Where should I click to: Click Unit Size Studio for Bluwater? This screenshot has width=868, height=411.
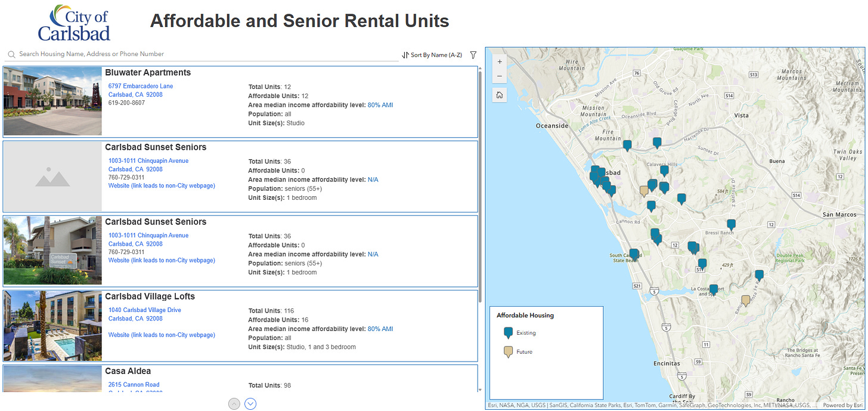pyautogui.click(x=277, y=123)
